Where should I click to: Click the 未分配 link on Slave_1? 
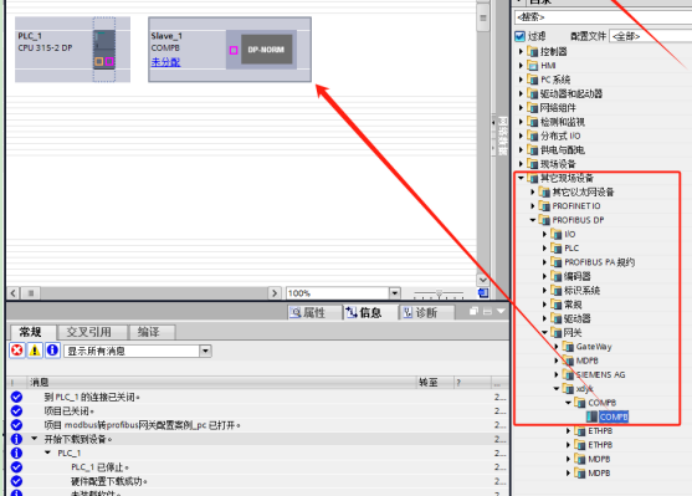pos(166,62)
